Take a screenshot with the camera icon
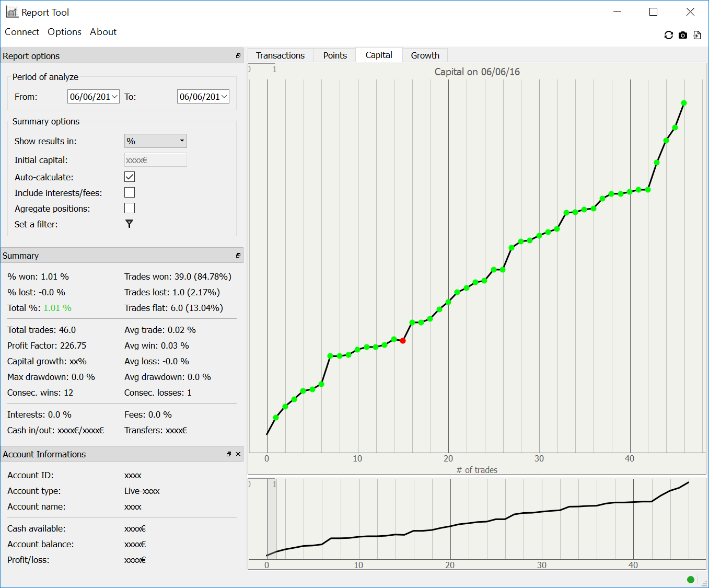The width and height of the screenshot is (709, 588). [683, 35]
